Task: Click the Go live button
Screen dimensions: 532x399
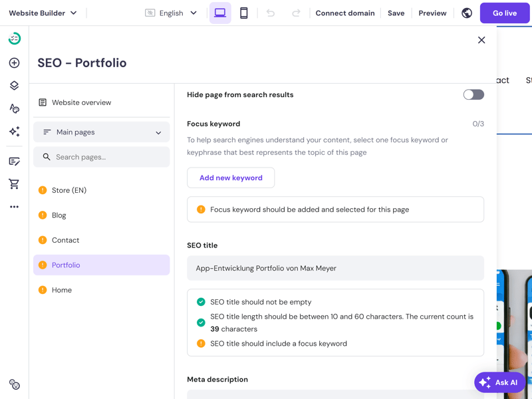Action: [x=505, y=13]
